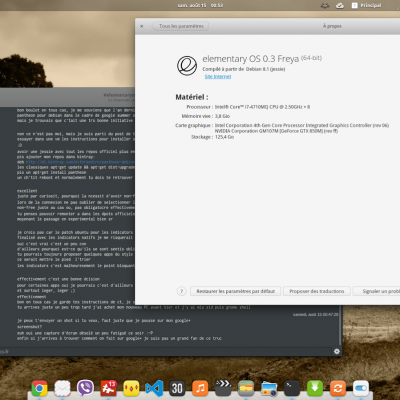
Task: Click the NVIDIA GeForce GTX 850M line
Action: (276, 131)
